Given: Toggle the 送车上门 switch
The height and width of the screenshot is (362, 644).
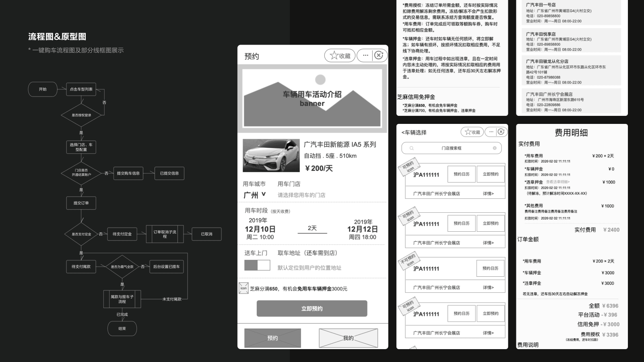Looking at the screenshot, I should (257, 265).
